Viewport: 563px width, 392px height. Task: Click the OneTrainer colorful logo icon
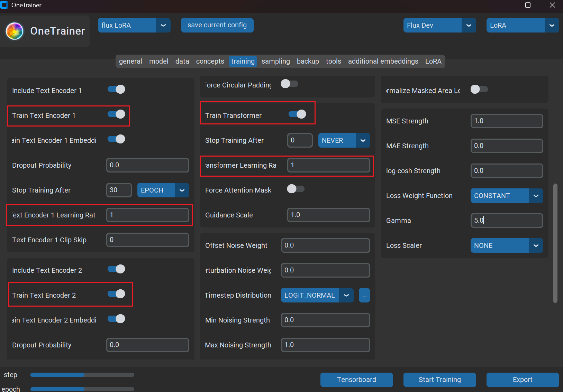point(15,31)
